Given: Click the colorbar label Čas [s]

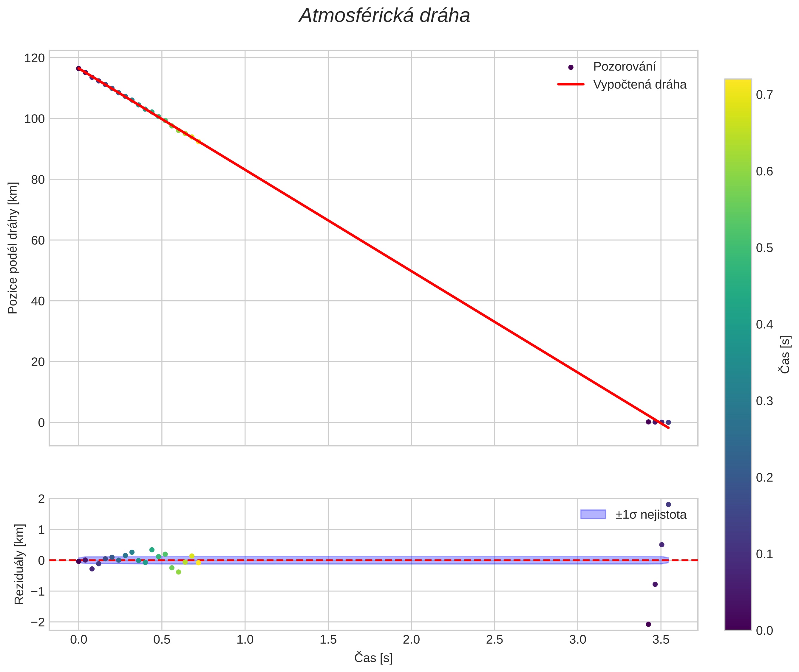Looking at the screenshot, I should (x=785, y=354).
